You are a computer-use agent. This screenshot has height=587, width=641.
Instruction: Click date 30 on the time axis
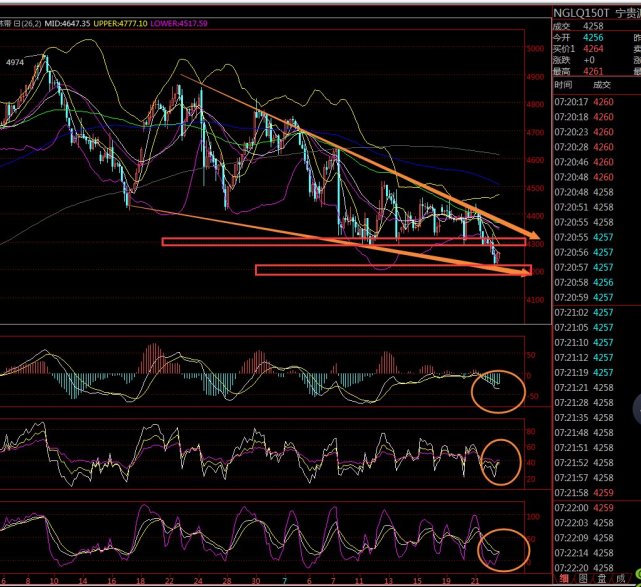tap(256, 580)
